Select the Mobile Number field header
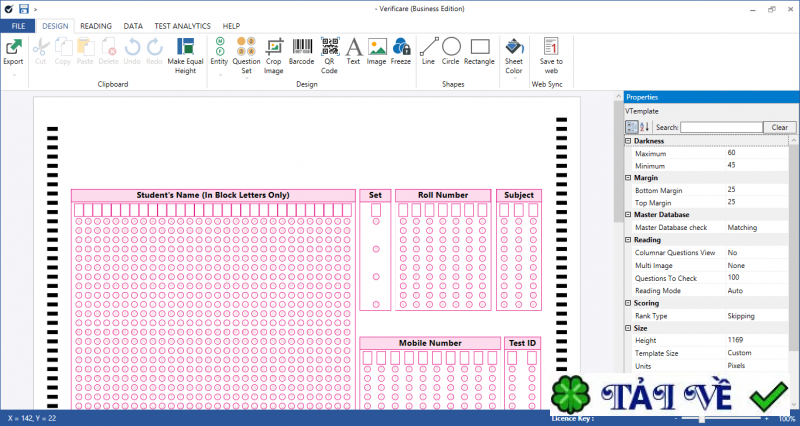The width and height of the screenshot is (800, 426). [x=430, y=343]
